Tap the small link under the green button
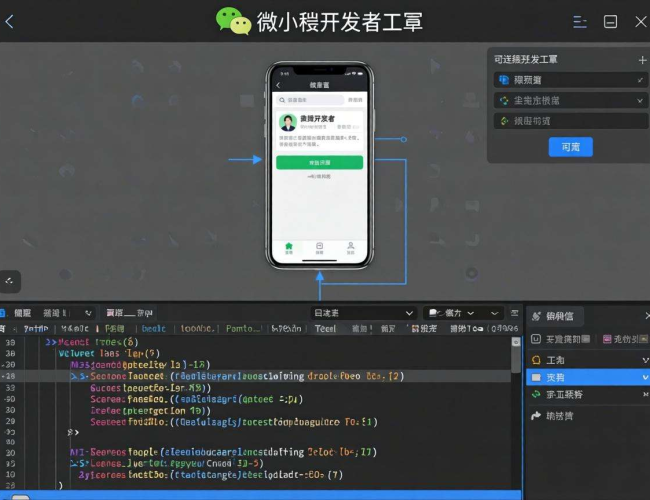Screen dimensions: 650x500 (319, 177)
